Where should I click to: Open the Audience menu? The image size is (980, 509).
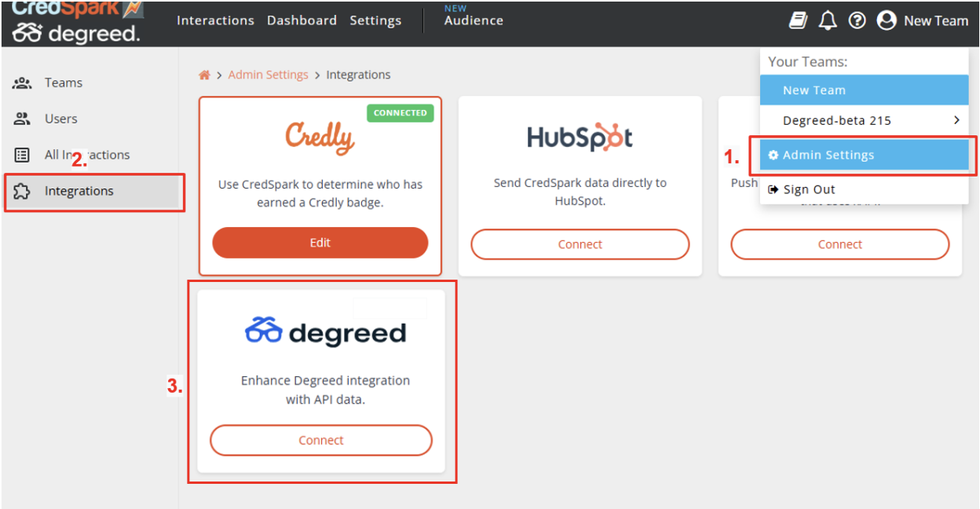coord(474,20)
